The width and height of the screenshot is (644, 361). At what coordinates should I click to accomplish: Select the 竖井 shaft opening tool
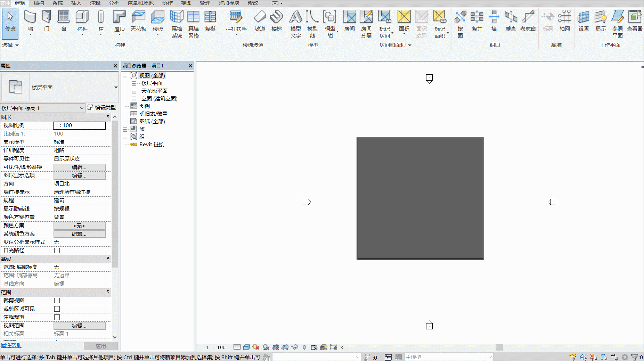coord(477,21)
